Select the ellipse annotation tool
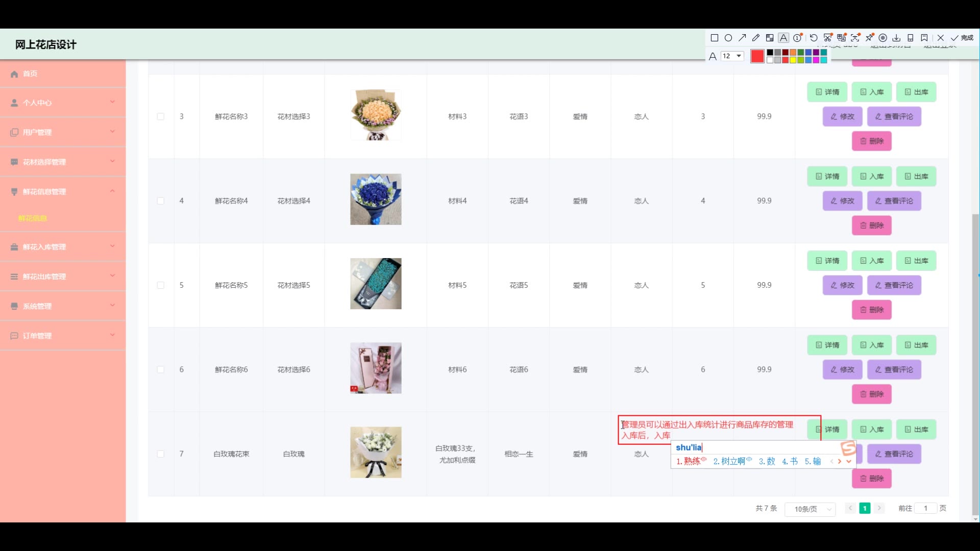 [728, 38]
